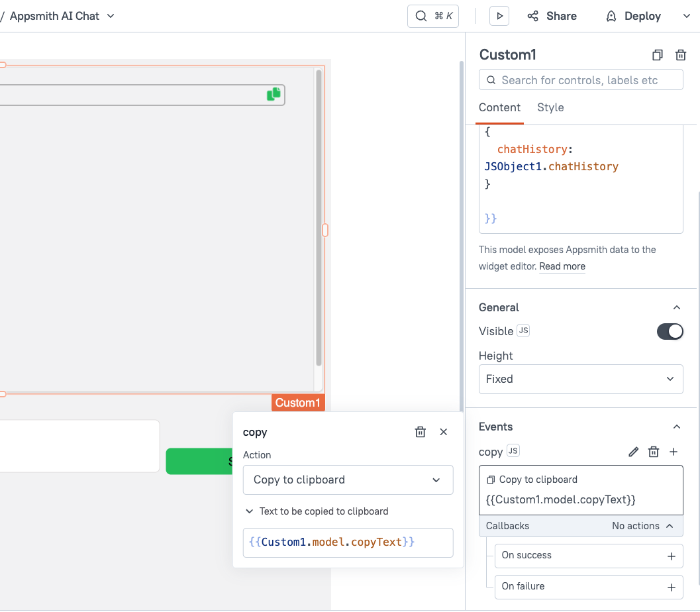Viewport: 700px width, 612px height.
Task: Open the Appsmith AI Chat page menu
Action: coord(109,15)
